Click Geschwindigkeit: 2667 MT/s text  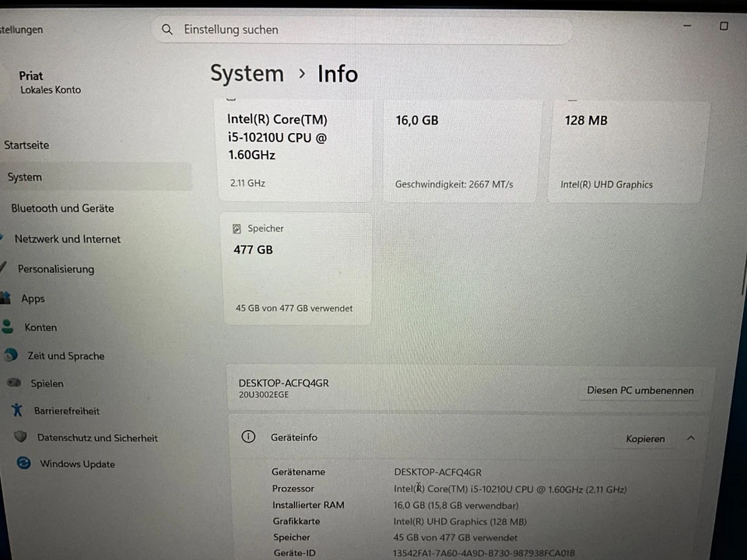454,184
